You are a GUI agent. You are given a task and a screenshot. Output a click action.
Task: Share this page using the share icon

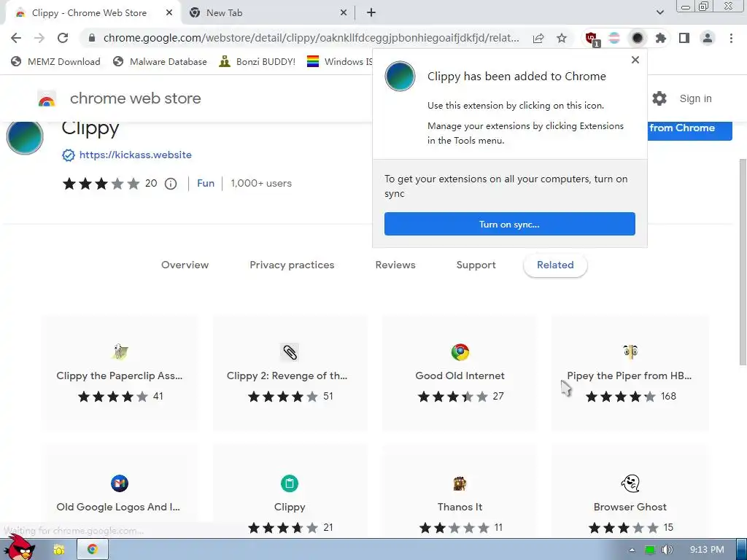538,38
